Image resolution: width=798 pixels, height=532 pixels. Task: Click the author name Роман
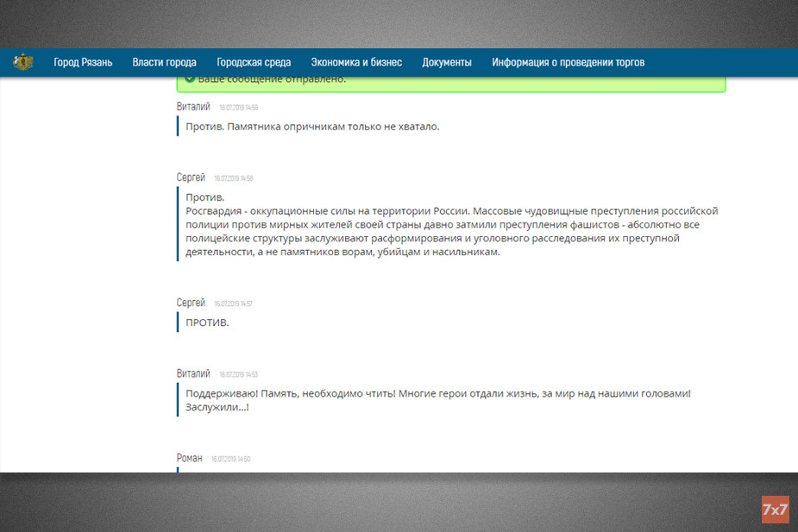click(190, 458)
